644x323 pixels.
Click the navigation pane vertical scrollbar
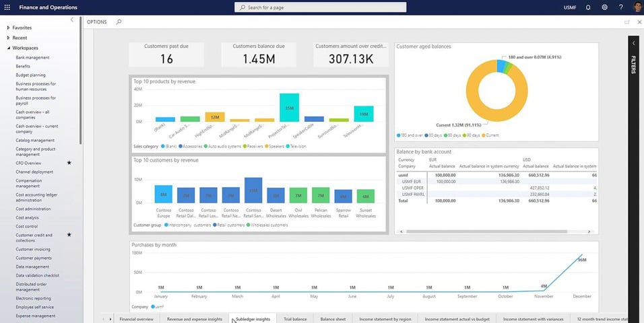81,82
